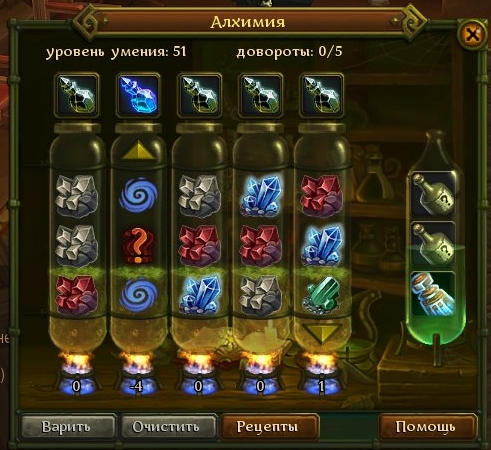Image resolution: width=491 pixels, height=450 pixels.
Task: Open the Рецепты tab
Action: point(268,427)
